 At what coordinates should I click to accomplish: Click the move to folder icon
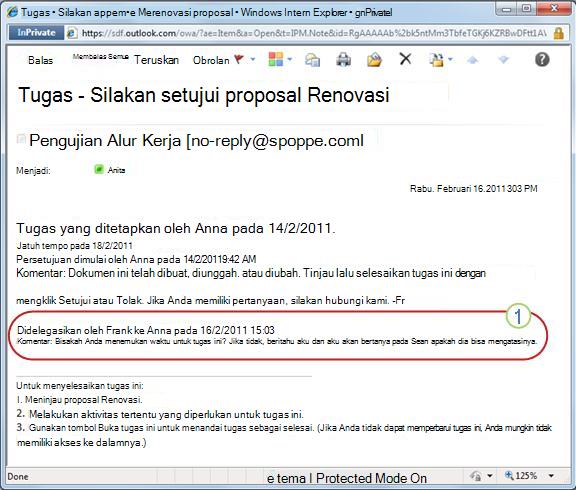[436, 60]
